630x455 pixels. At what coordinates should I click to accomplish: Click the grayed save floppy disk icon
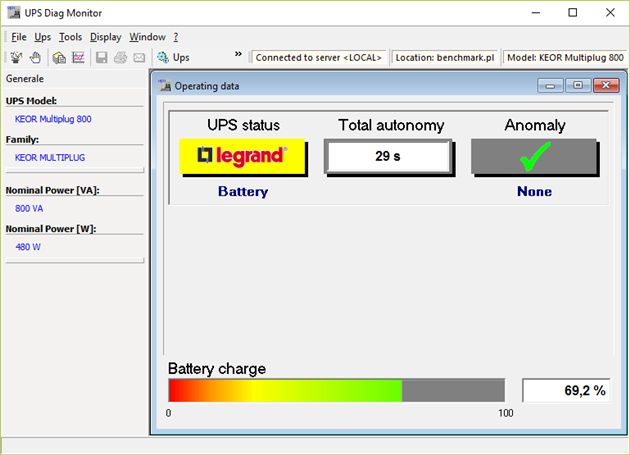tap(102, 57)
